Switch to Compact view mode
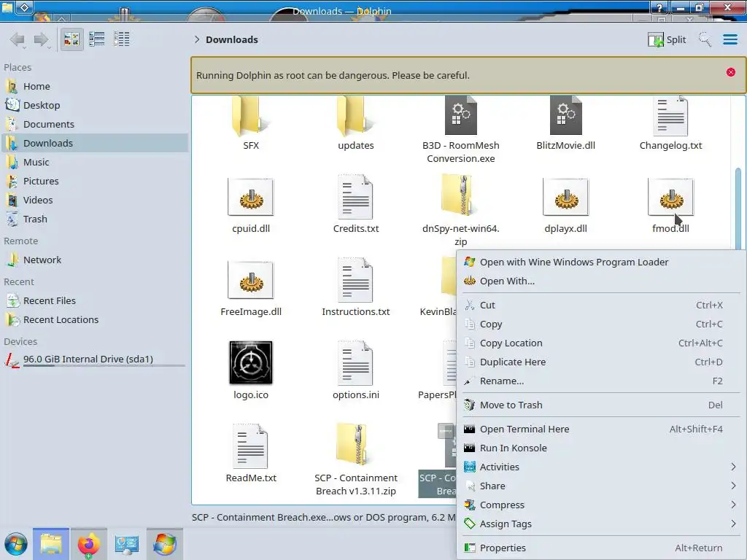Image resolution: width=747 pixels, height=560 pixels. (97, 39)
